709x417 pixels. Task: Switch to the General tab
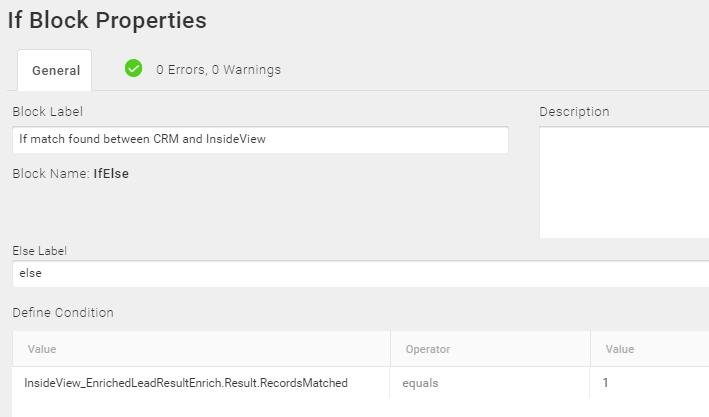click(55, 71)
